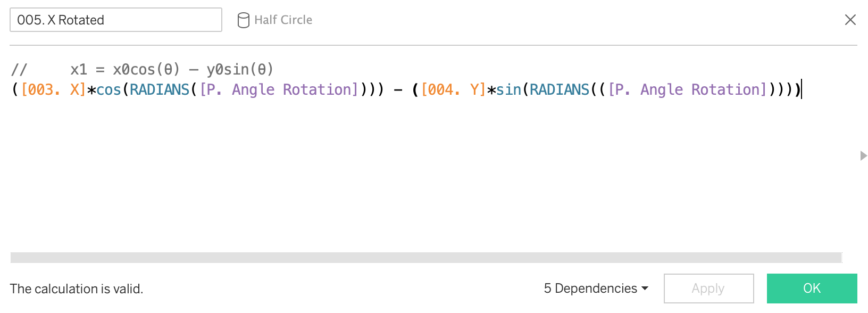
Task: Click the horizontal scrollbar under the formula
Action: click(425, 258)
